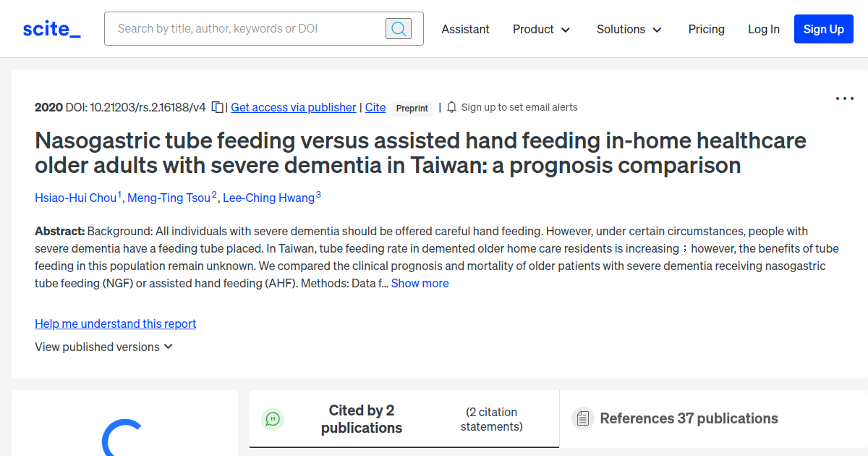Open the References 37 publications tab
This screenshot has height=456, width=868.
point(689,418)
